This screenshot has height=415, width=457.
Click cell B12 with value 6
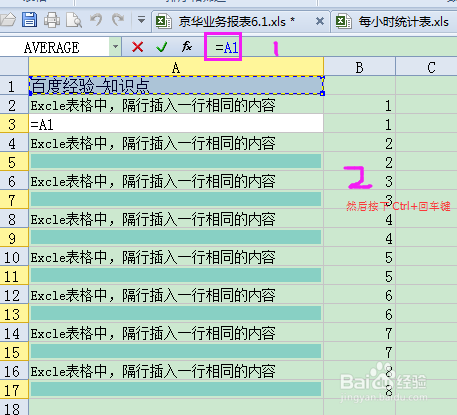359,295
